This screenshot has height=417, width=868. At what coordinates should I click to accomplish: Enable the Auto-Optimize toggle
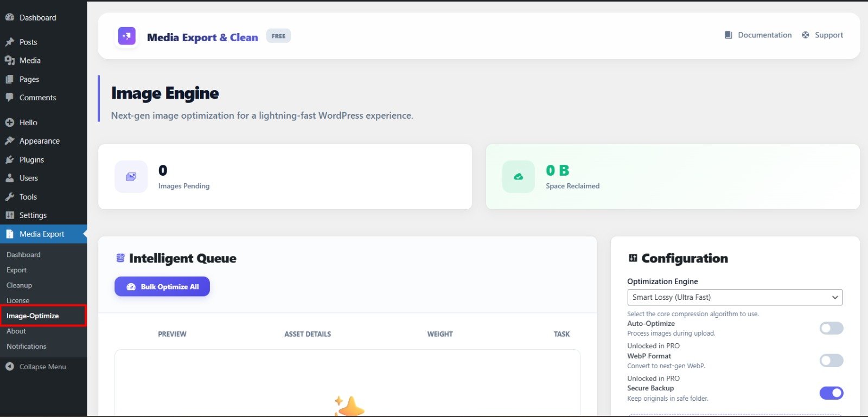coord(831,328)
